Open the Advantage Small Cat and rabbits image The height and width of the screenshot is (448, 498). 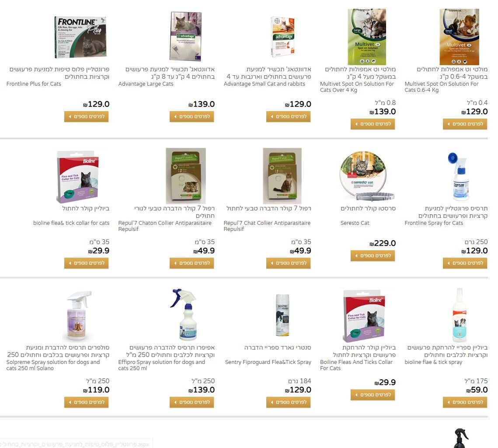282,37
